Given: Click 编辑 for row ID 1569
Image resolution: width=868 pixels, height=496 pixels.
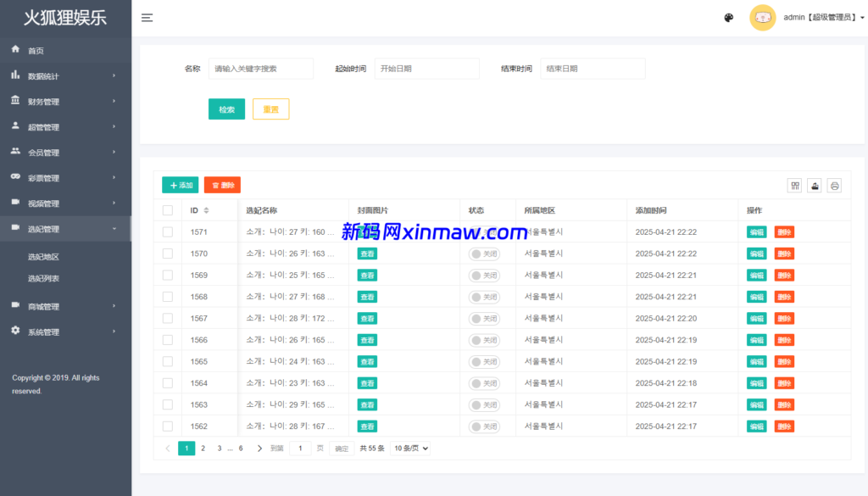Looking at the screenshot, I should 756,275.
